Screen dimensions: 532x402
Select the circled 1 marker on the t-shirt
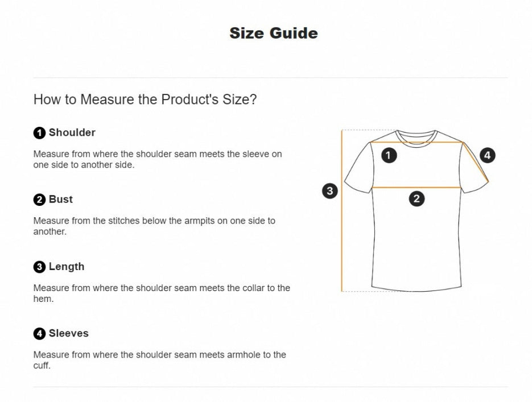389,155
